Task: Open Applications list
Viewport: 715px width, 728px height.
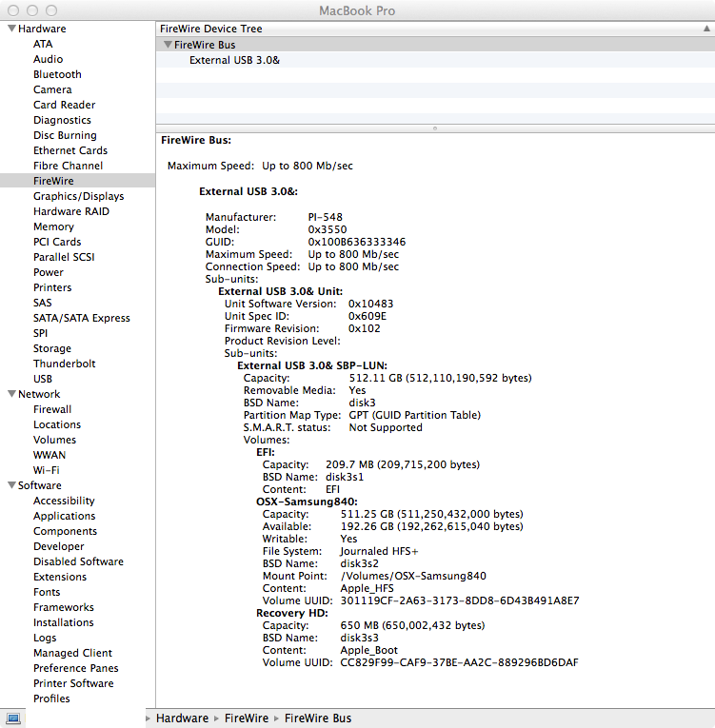Action: [64, 517]
